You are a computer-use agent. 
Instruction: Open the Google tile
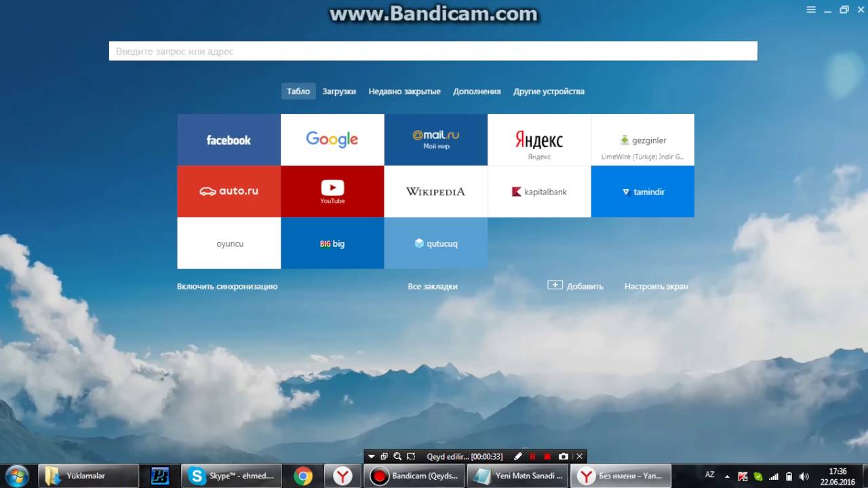332,140
